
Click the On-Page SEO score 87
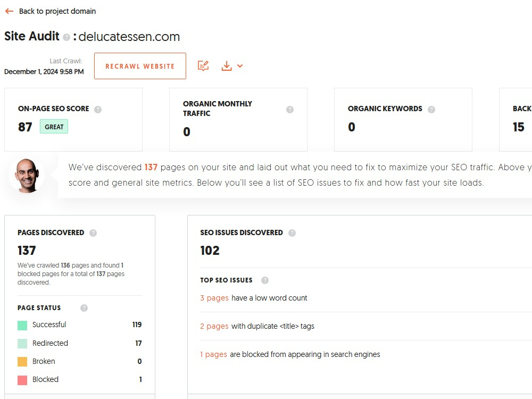25,127
